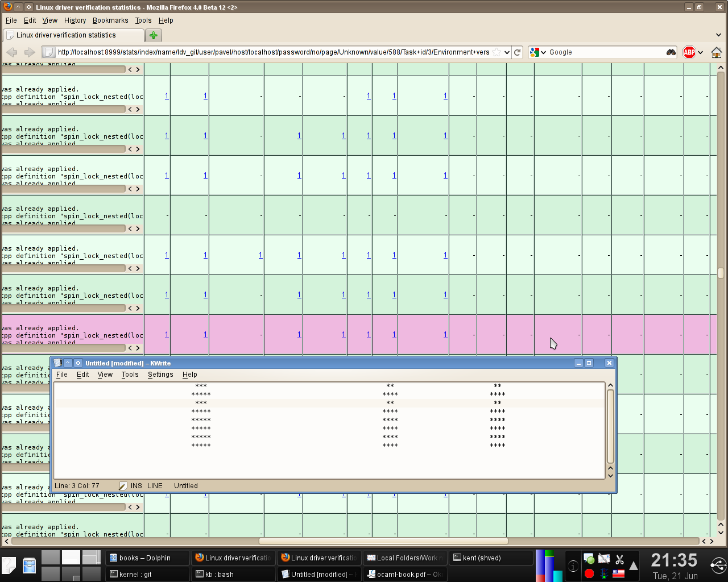Open the Settings menu in KWrite
Screen dimensions: 728x582
(160, 375)
